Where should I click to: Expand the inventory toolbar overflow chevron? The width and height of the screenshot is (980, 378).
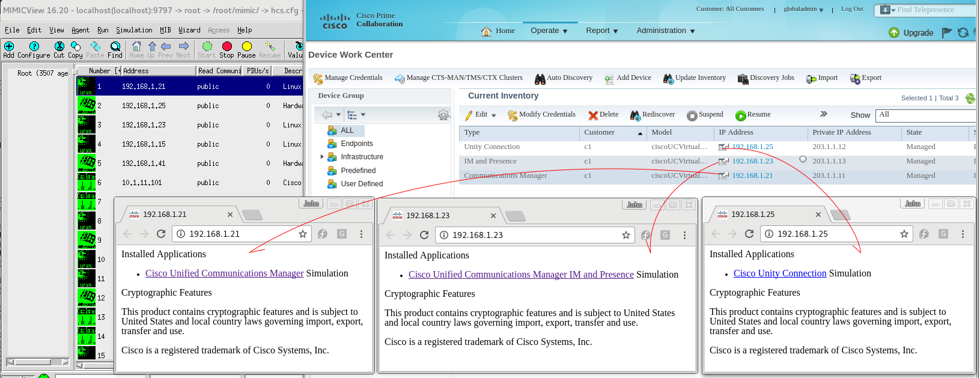[x=824, y=114]
